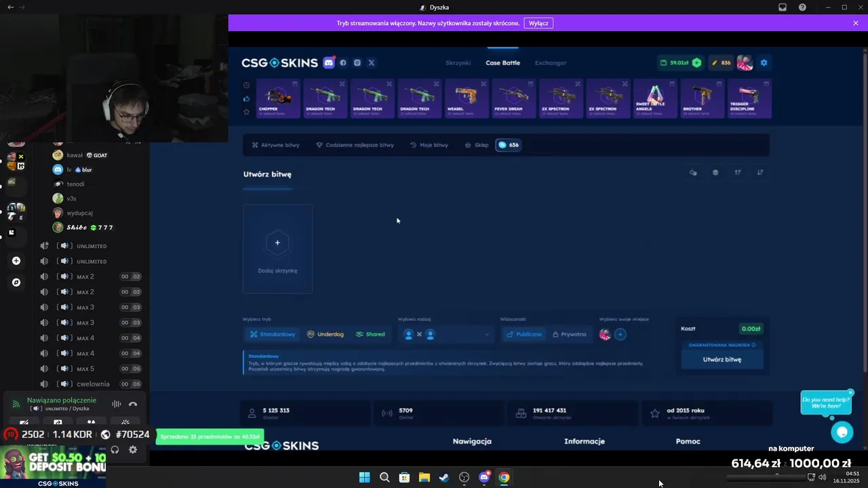Open taskbar search
Screen dimensions: 868x488
[384, 477]
